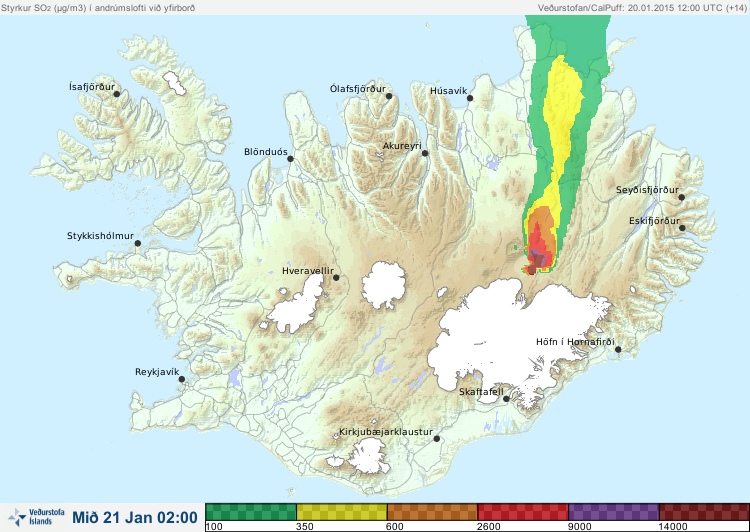Image resolution: width=750 pixels, height=532 pixels.
Task: Click the Ólafsfjörður label text
Action: [x=358, y=89]
